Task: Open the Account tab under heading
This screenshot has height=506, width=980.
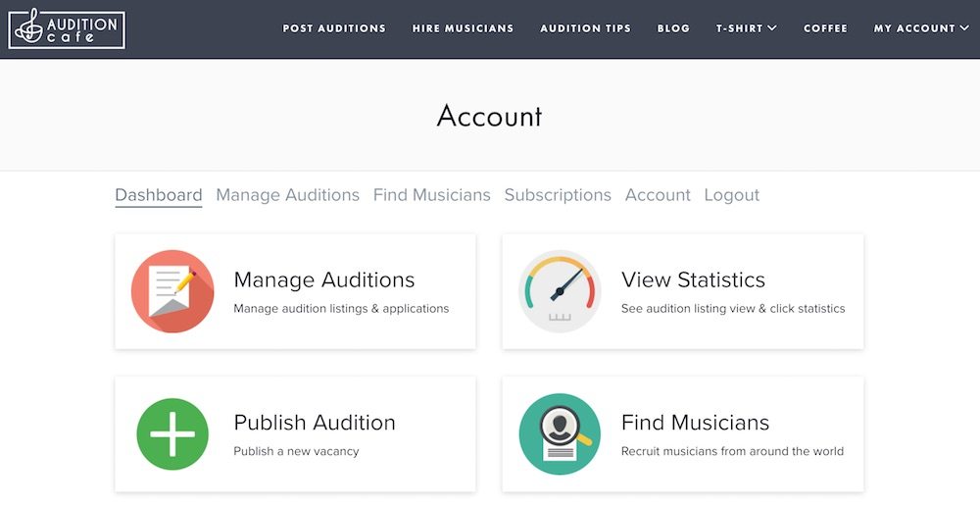Action: pos(658,195)
